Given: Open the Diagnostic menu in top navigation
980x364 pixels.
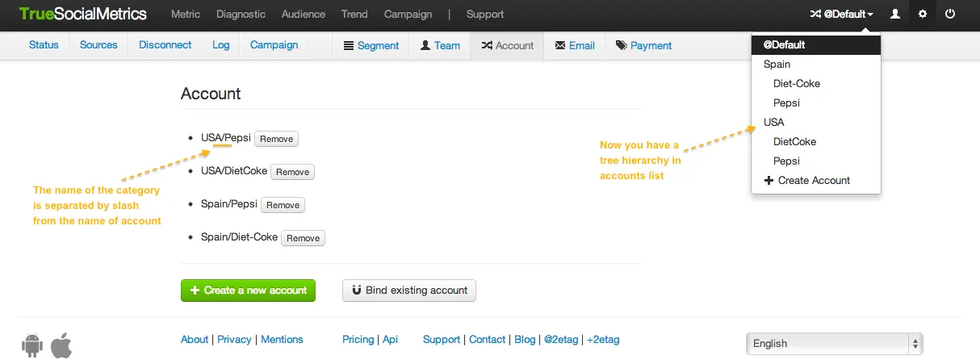Looking at the screenshot, I should point(241,15).
